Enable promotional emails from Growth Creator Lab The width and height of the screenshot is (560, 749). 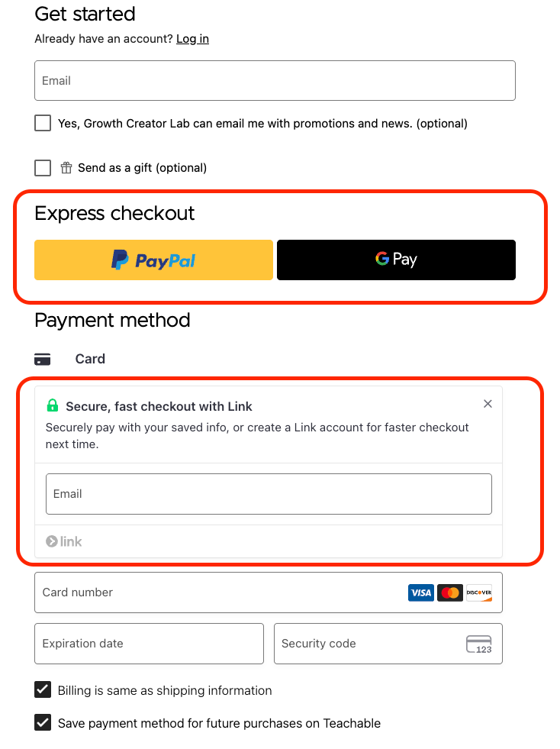43,122
